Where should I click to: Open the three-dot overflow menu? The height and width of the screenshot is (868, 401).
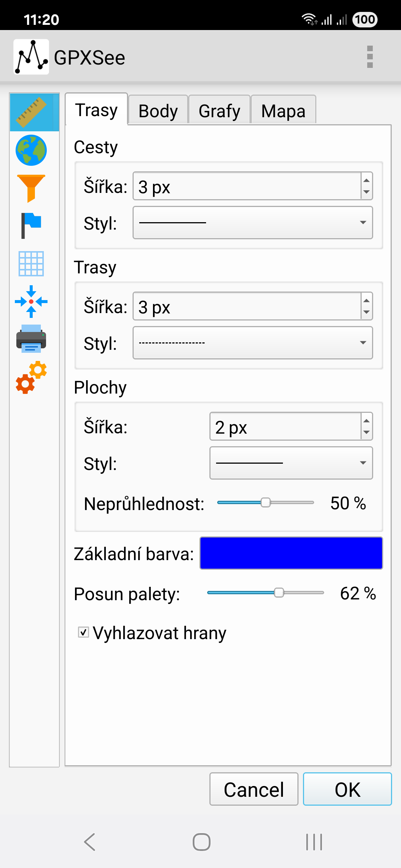click(370, 57)
